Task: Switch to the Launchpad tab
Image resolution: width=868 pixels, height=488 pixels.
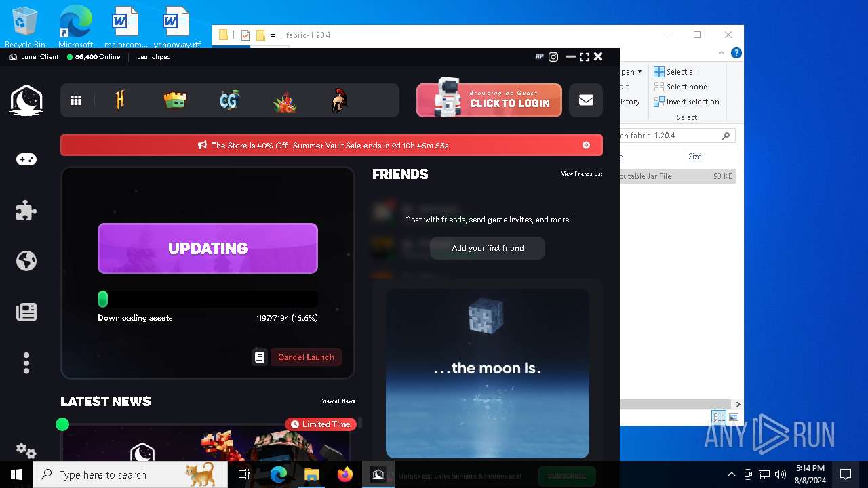Action: tap(154, 57)
